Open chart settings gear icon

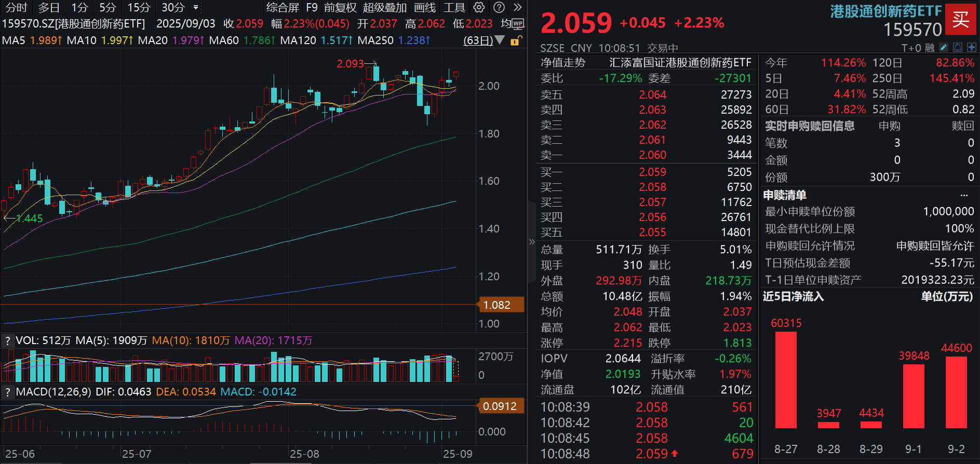(479, 7)
